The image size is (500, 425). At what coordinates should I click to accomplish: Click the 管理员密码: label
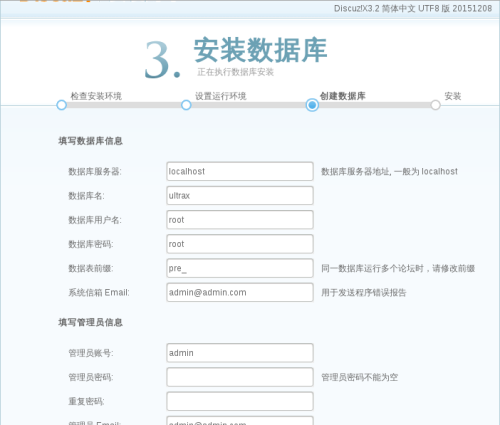91,377
